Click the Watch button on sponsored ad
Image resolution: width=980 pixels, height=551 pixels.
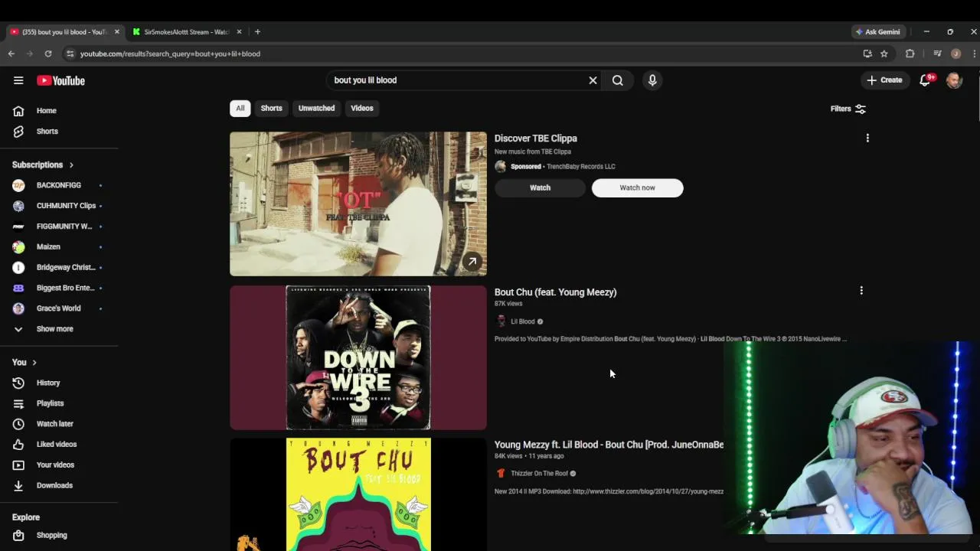coord(540,187)
